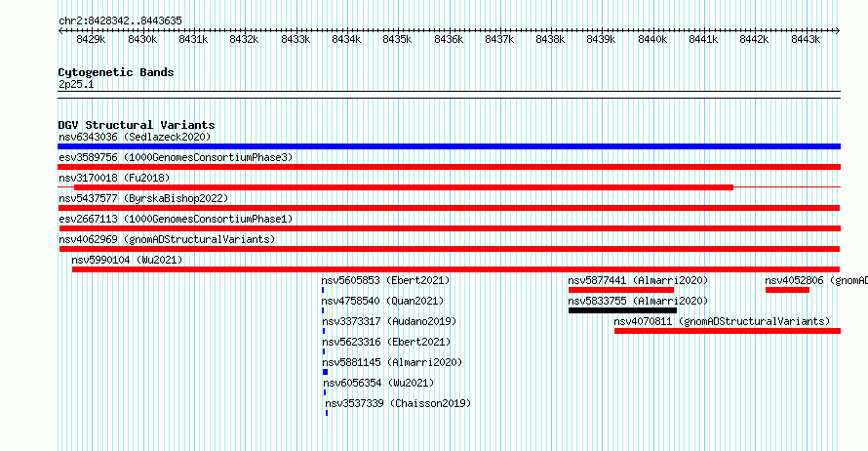Click the Cytogenetic Bands track title
Image resolution: width=868 pixels, height=451 pixels.
tap(116, 72)
